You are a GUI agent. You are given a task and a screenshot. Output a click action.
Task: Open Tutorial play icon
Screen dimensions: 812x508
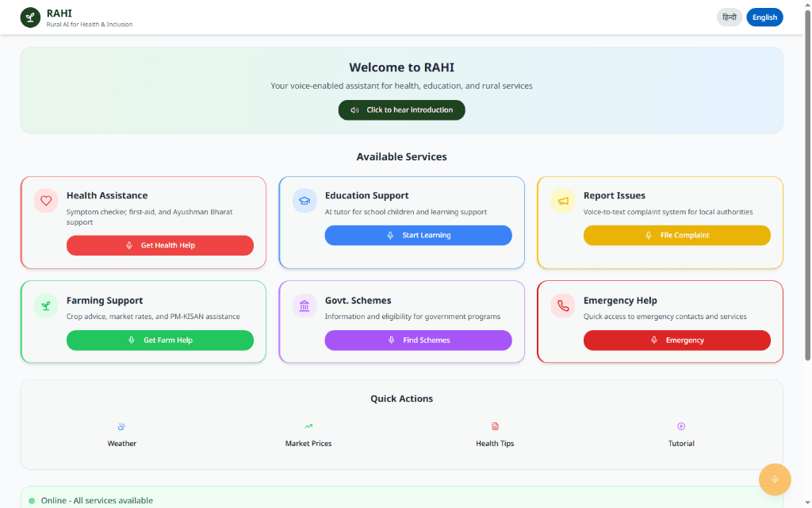click(681, 426)
